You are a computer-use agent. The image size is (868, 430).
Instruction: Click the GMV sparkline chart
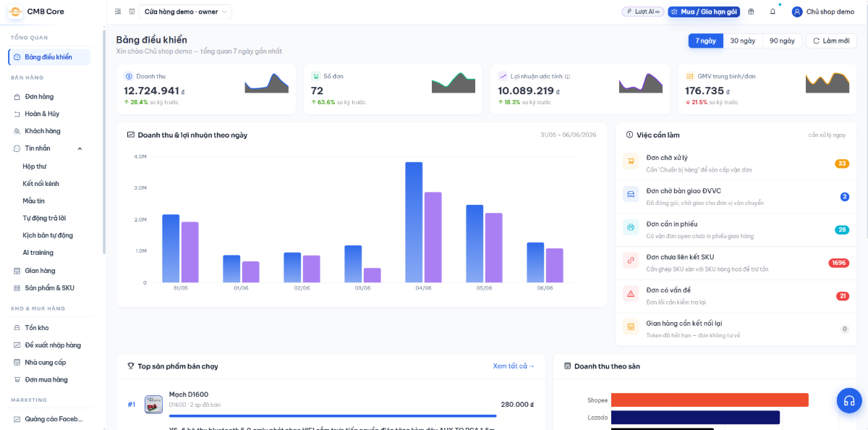[827, 83]
